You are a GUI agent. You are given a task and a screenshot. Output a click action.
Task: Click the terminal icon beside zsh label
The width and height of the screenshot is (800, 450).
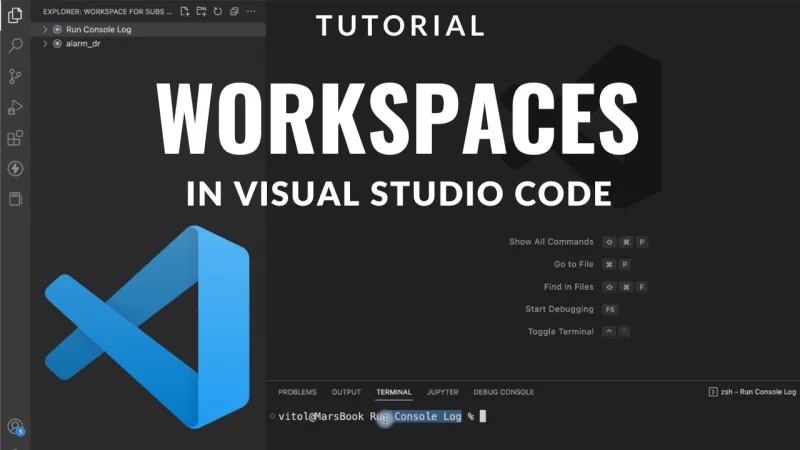pyautogui.click(x=713, y=392)
